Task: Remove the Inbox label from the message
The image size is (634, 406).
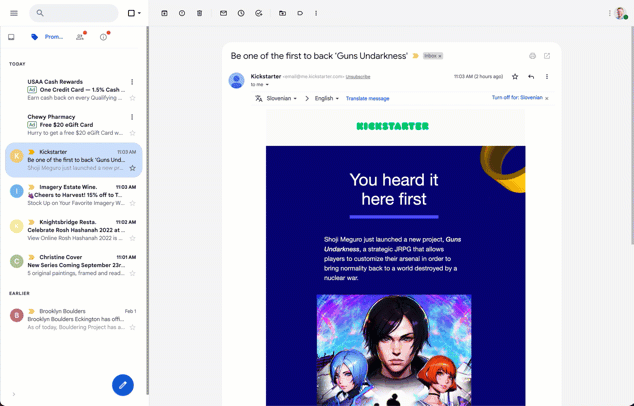Action: pos(440,56)
